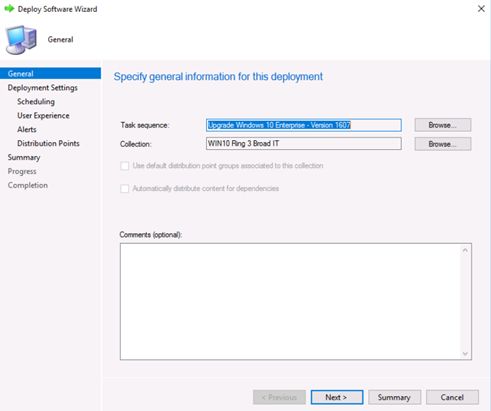Open the Scheduling step
The image size is (491, 411).
pos(36,102)
